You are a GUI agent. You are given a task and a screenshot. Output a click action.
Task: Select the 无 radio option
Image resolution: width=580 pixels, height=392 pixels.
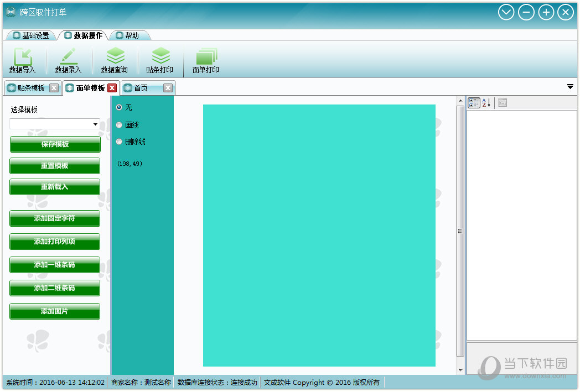click(x=119, y=107)
